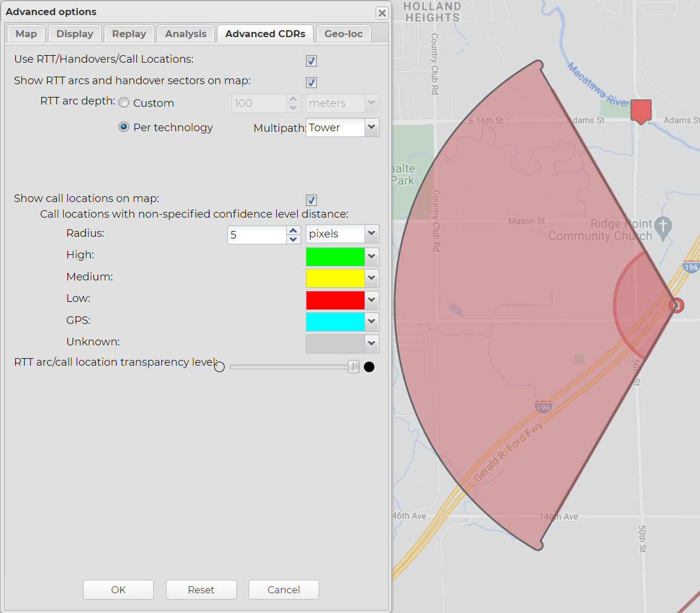Click the I-196 highway shield near freeway label

pos(543,407)
